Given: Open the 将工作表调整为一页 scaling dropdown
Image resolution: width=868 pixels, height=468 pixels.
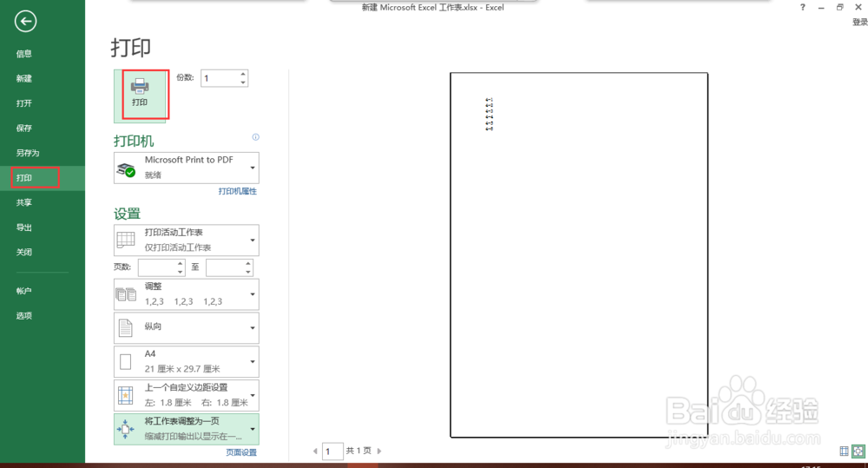Looking at the screenshot, I should pos(187,429).
